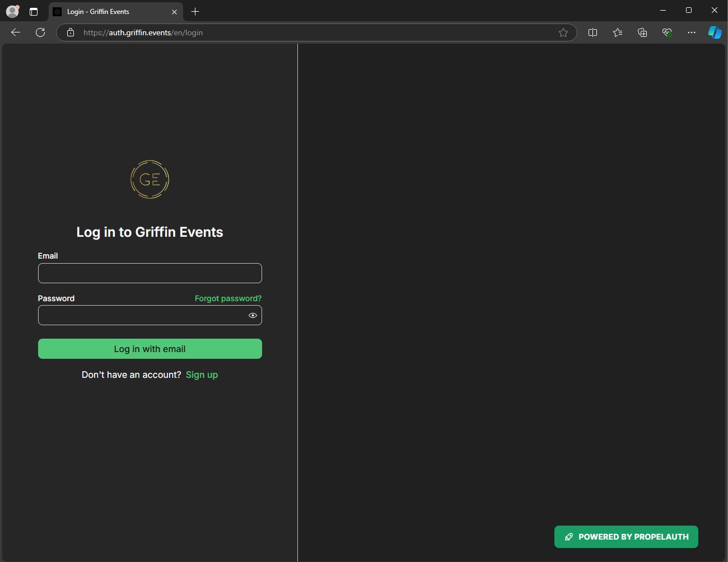Screen dimensions: 728x562
Task: Open the Favorites list
Action: click(x=618, y=32)
